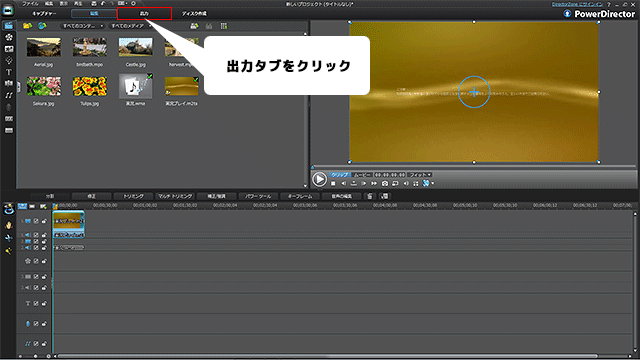Click the scissors Magic Cut tool icon
The image size is (640, 360).
pos(9,238)
